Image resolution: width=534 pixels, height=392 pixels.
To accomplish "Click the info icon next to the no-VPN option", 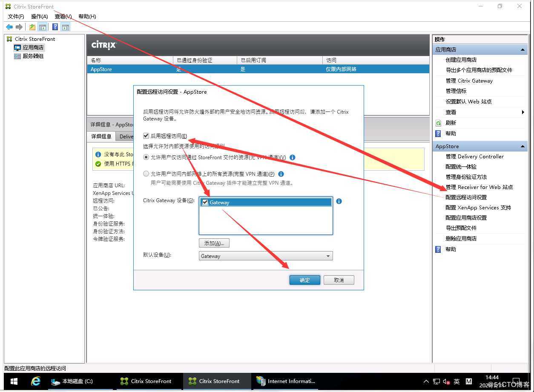I will coord(292,157).
